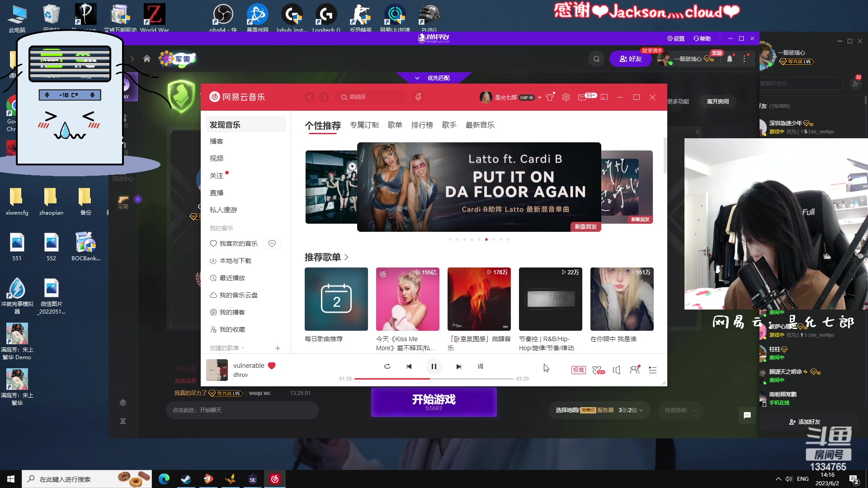The height and width of the screenshot is (488, 868).
Task: Open Steam from the taskbar
Action: pos(186,479)
